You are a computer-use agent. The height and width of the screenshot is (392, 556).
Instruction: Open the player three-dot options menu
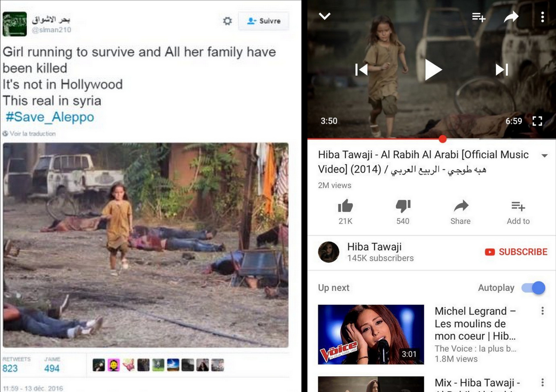542,17
